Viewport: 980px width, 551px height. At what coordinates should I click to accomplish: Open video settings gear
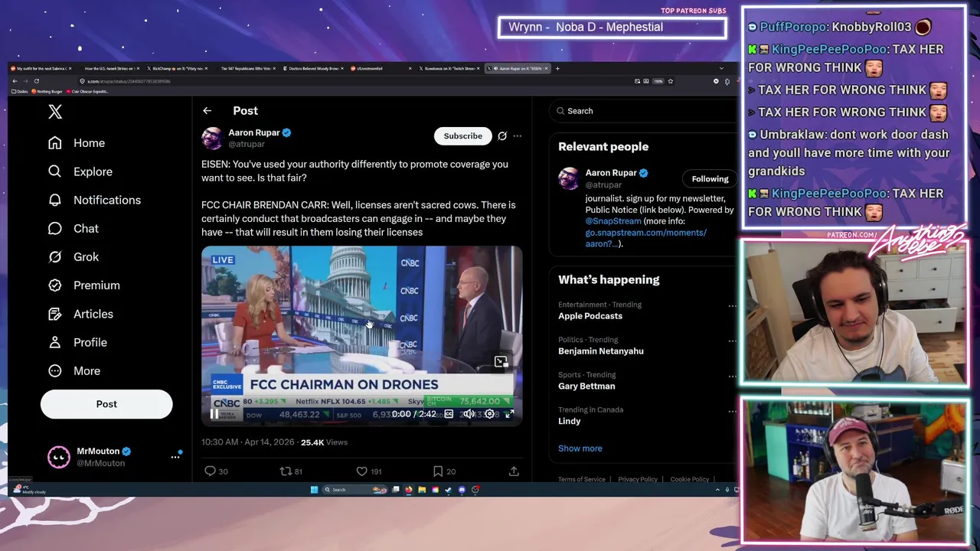click(489, 414)
